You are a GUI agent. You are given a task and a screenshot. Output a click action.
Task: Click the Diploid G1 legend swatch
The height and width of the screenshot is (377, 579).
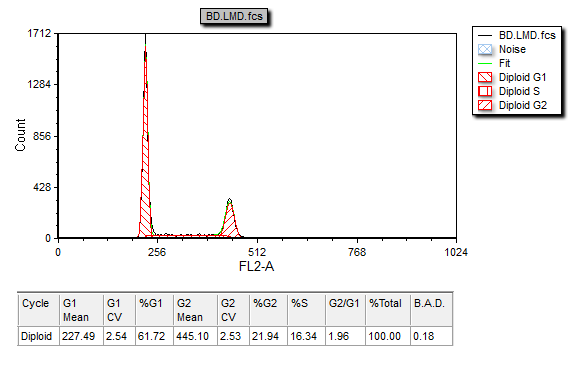(x=485, y=77)
